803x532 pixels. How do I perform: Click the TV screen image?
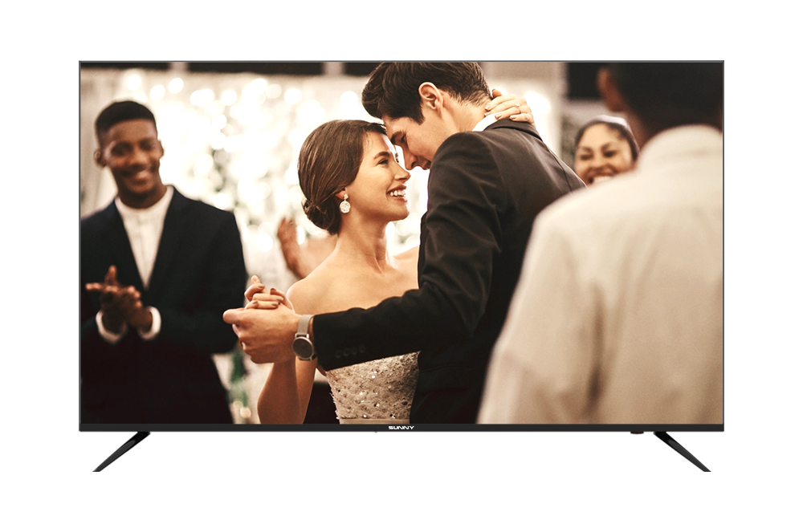tap(401, 243)
